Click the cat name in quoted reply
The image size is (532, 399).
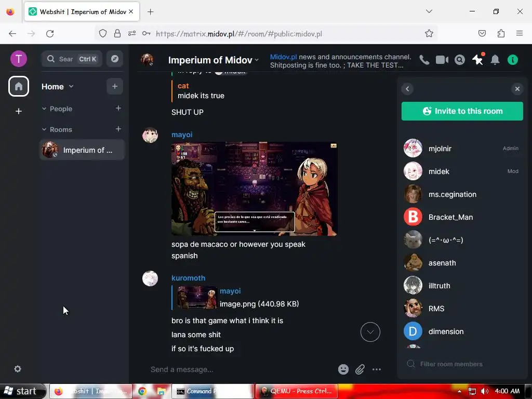(183, 86)
